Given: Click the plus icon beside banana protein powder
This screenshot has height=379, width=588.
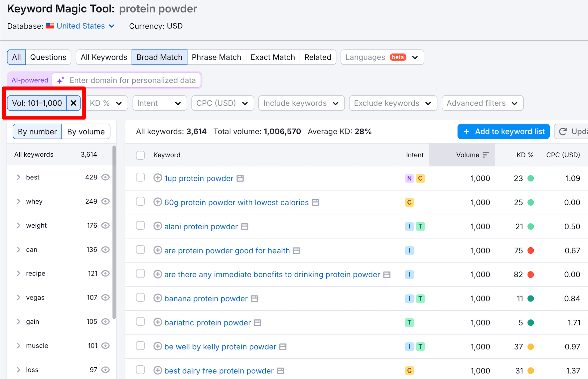Looking at the screenshot, I should click(158, 298).
